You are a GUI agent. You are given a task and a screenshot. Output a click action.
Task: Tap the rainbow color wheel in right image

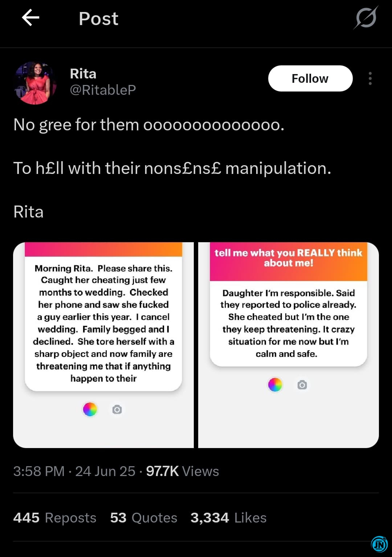(275, 385)
